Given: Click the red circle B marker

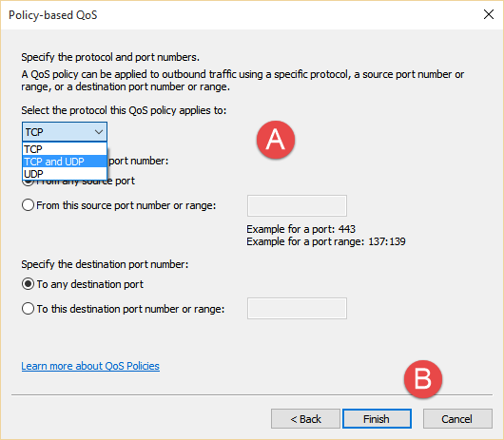Looking at the screenshot, I should tap(423, 379).
